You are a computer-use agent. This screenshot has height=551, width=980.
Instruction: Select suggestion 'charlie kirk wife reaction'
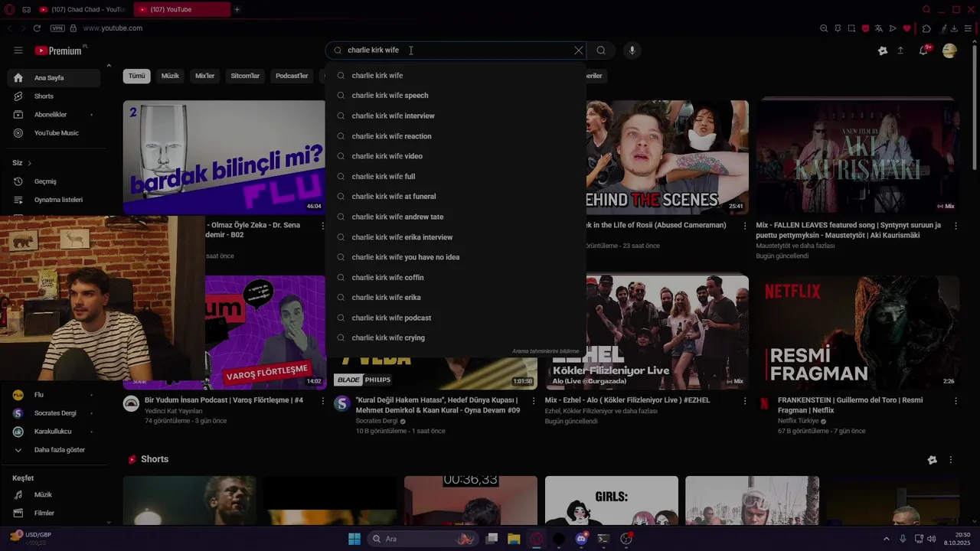tap(456, 136)
